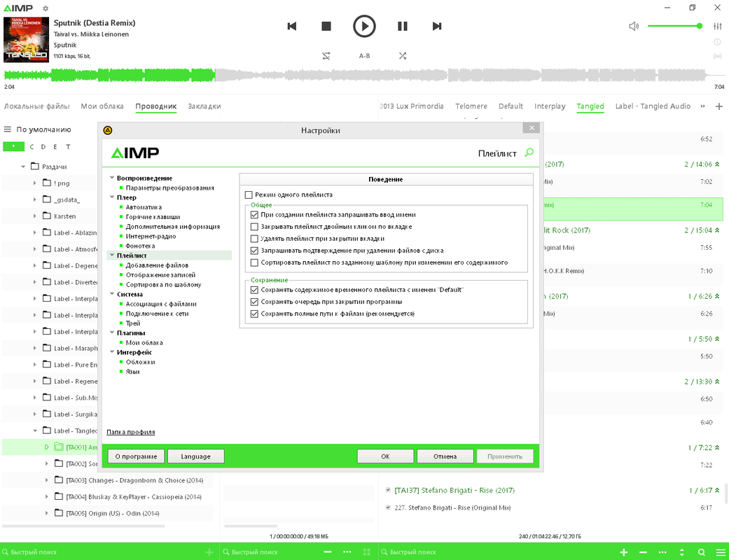Remove tracks with bottom-right minus icon

point(643,552)
